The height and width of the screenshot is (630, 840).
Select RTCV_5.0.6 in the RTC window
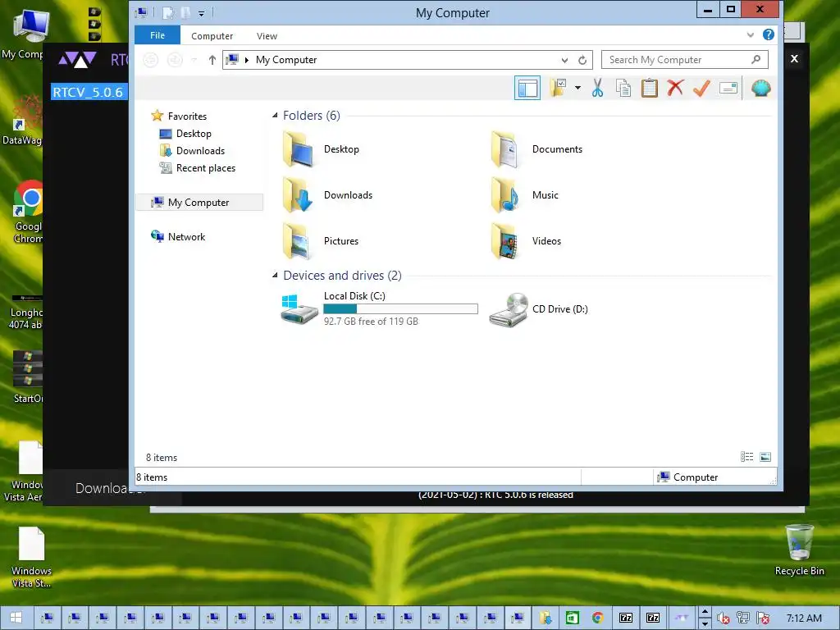point(88,92)
